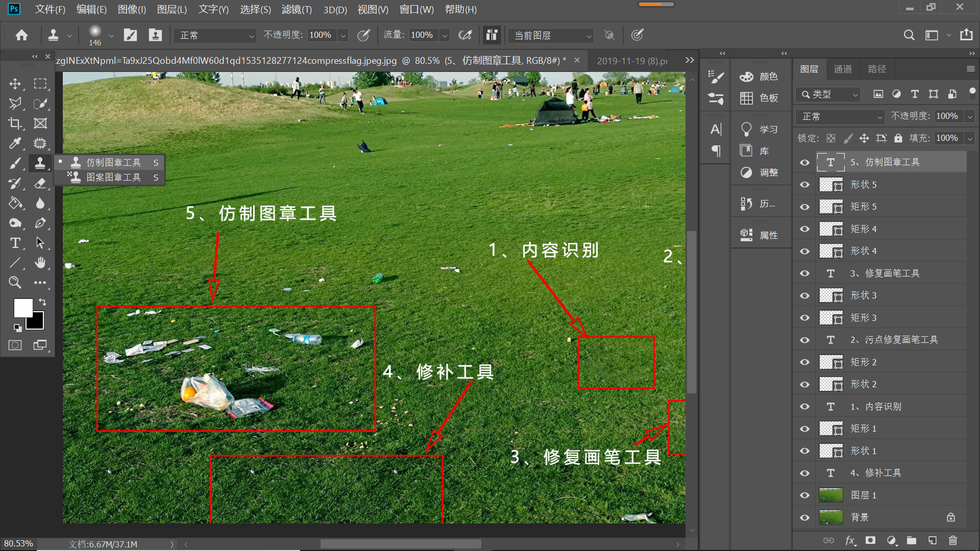
Task: Select the History Brush tool
Action: coord(15,183)
